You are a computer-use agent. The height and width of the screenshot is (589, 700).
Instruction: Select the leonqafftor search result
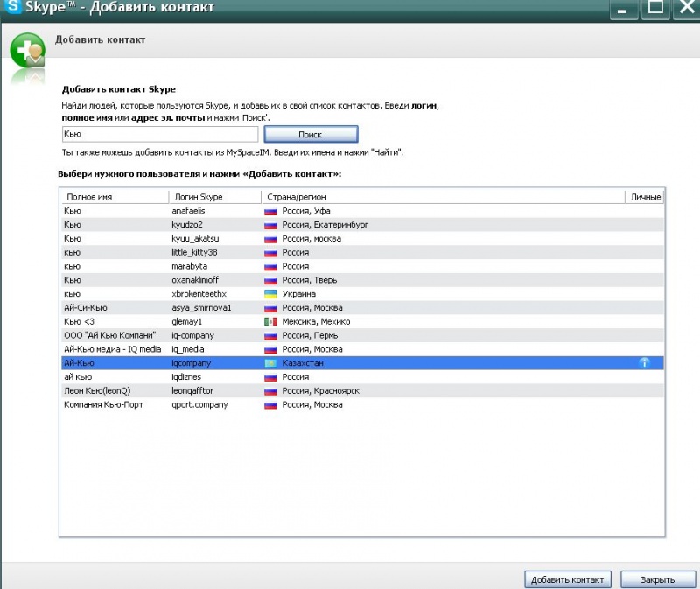[x=194, y=391]
